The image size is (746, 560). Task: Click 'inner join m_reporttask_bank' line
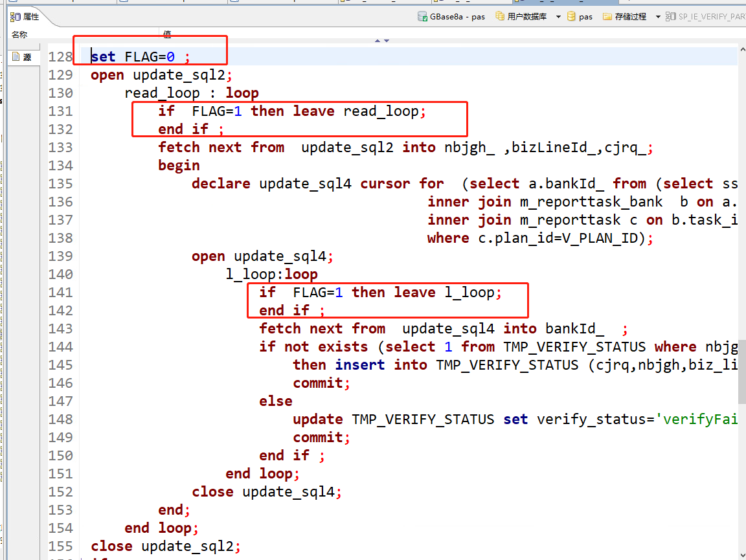(x=582, y=202)
